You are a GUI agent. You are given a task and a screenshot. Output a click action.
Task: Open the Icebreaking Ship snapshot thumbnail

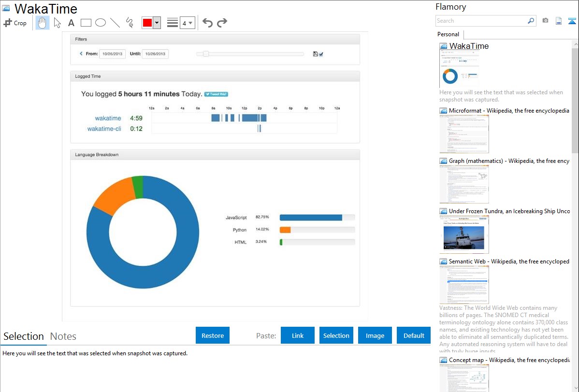(x=464, y=234)
